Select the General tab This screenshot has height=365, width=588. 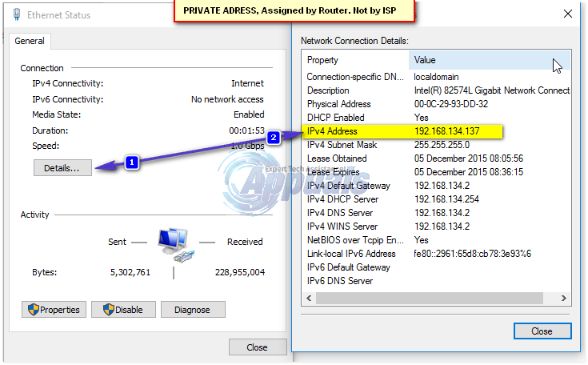[x=30, y=41]
